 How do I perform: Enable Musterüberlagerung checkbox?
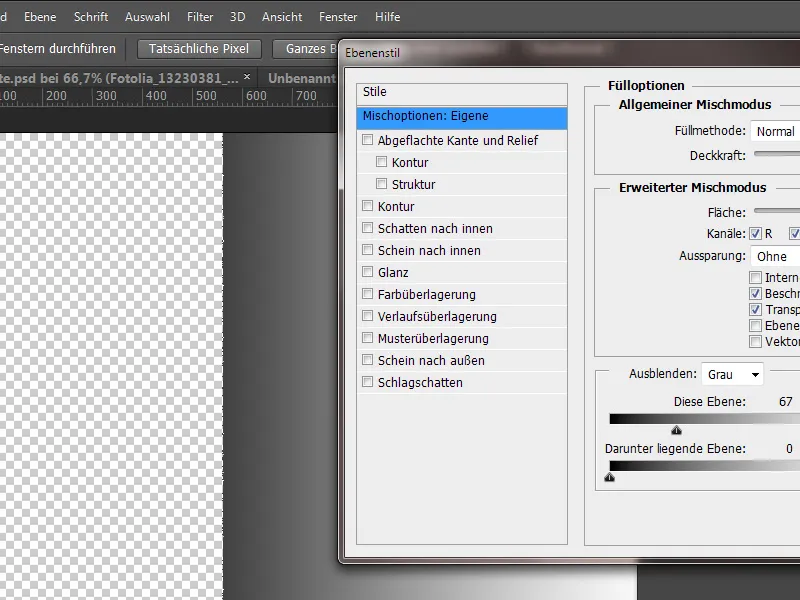click(x=367, y=338)
